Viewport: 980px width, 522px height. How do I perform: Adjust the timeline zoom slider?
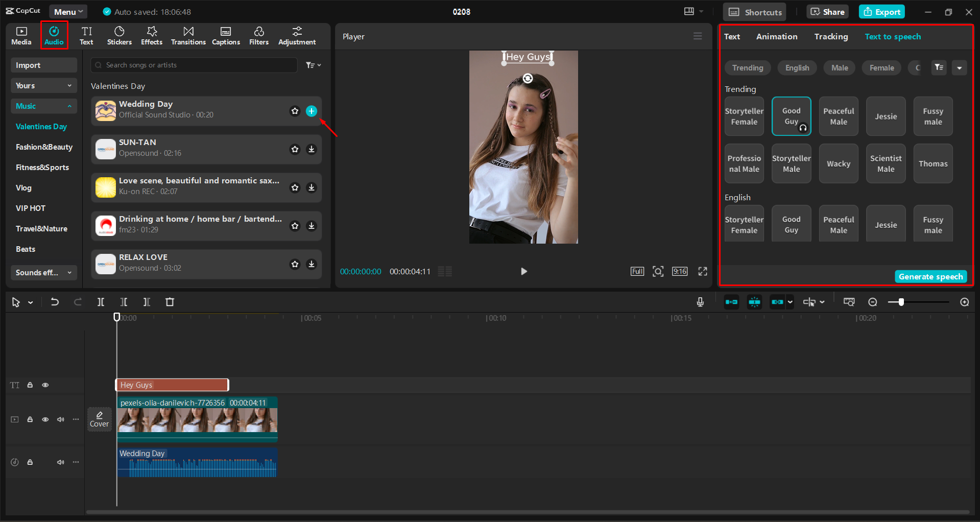tap(902, 302)
